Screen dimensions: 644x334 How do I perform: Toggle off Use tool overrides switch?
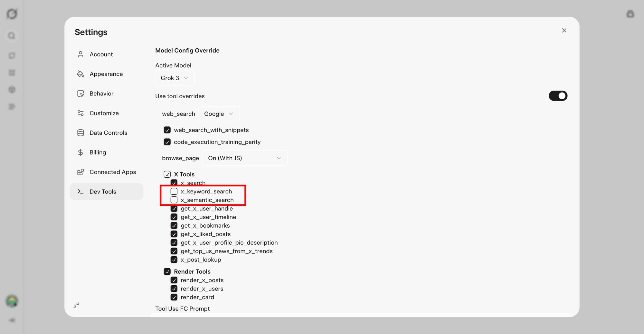coord(558,96)
